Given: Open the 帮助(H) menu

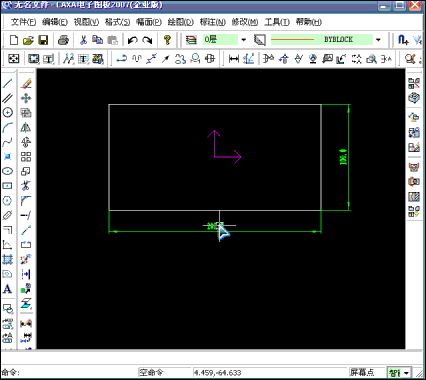Looking at the screenshot, I should (x=309, y=22).
